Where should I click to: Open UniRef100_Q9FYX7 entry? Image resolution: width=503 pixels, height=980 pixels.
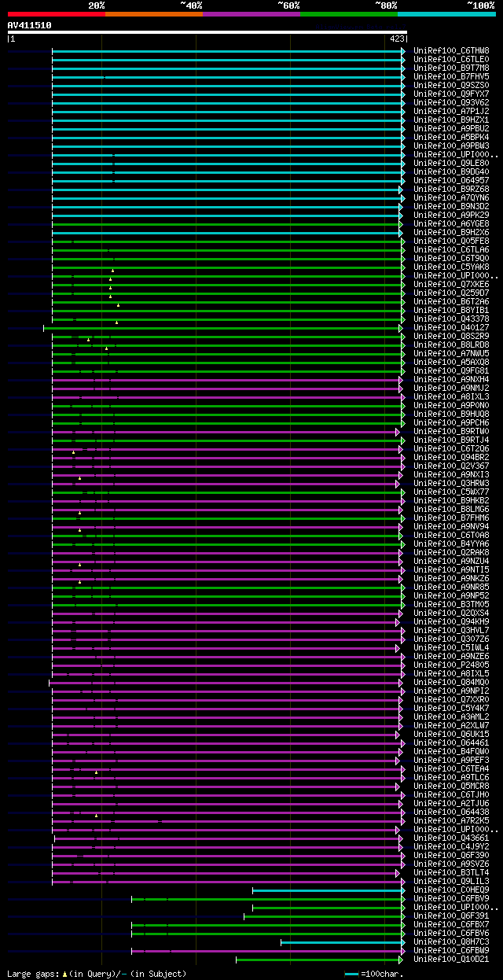tap(451, 94)
